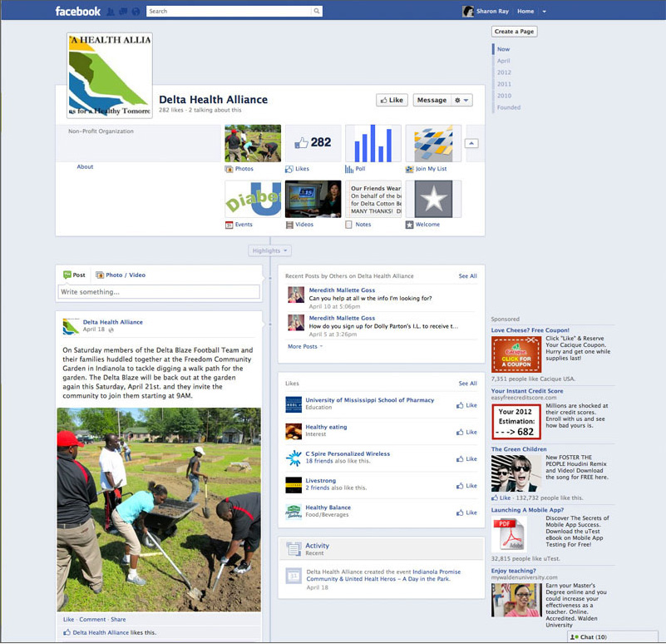
Task: Click the Livestrong logo icon
Action: pos(294,485)
